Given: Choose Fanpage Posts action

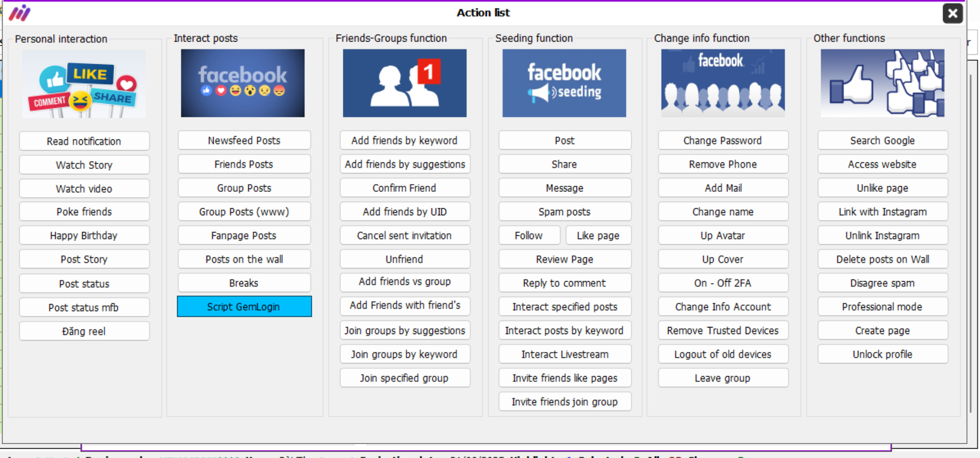Looking at the screenshot, I should [244, 236].
